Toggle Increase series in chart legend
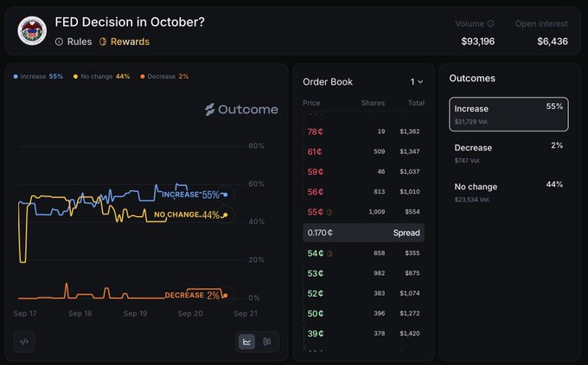 38,76
